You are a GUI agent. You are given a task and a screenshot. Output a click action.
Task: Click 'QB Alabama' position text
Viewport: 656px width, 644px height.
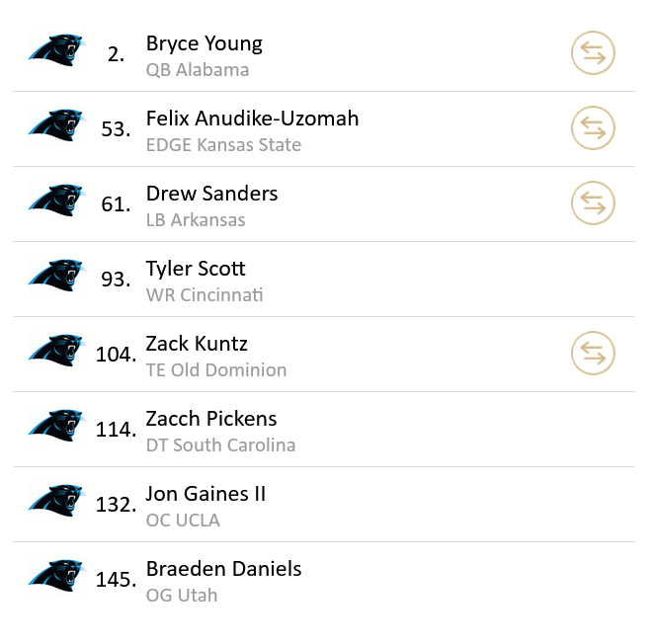pyautogui.click(x=198, y=70)
